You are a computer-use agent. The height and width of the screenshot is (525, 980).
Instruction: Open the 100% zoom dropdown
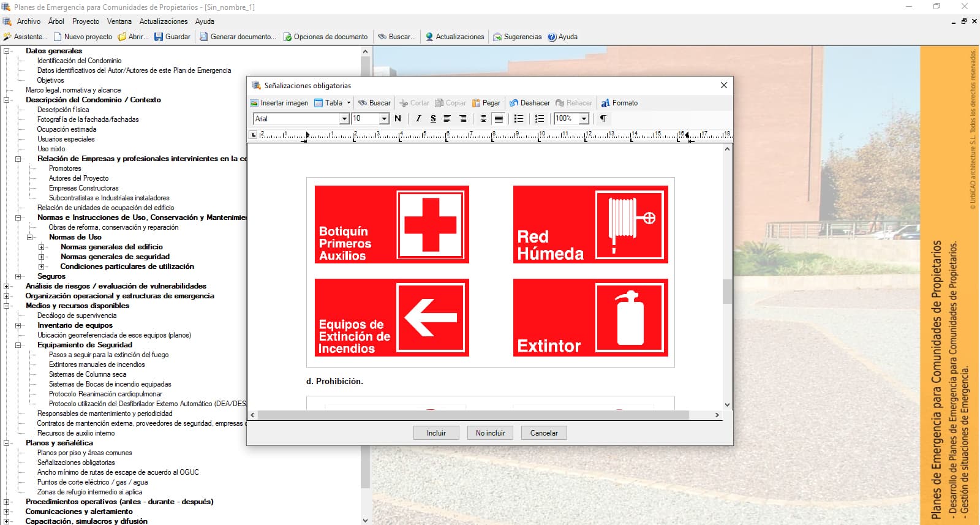click(x=584, y=119)
